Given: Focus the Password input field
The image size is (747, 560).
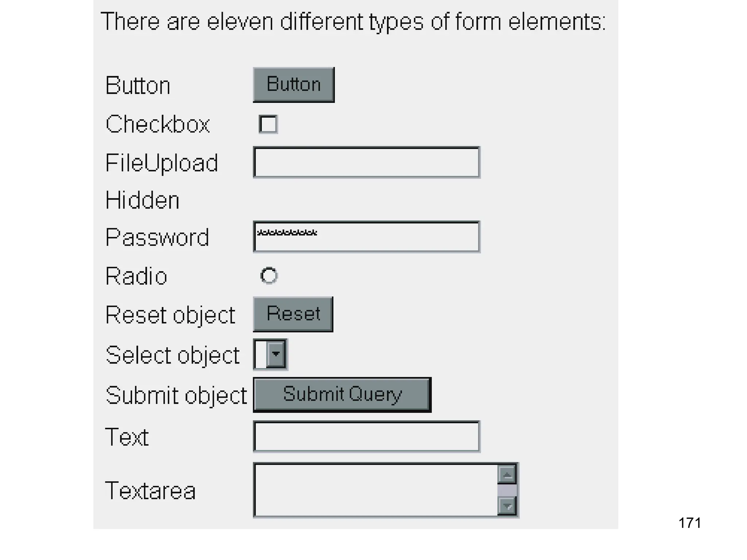Looking at the screenshot, I should 367,237.
